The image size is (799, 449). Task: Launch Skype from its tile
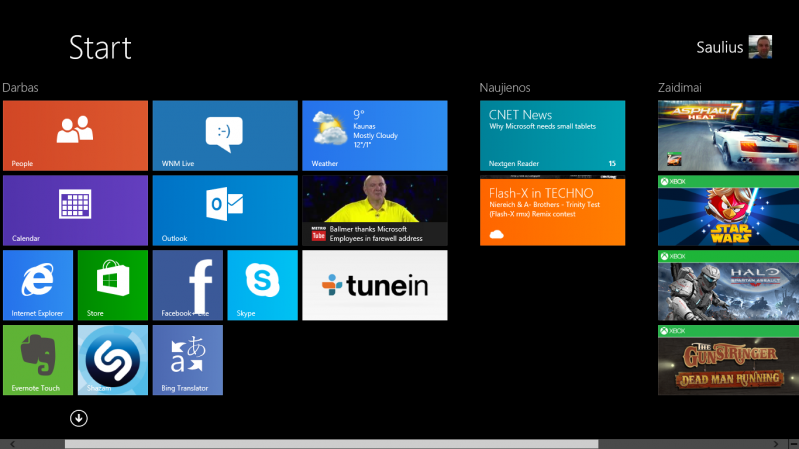click(x=263, y=285)
